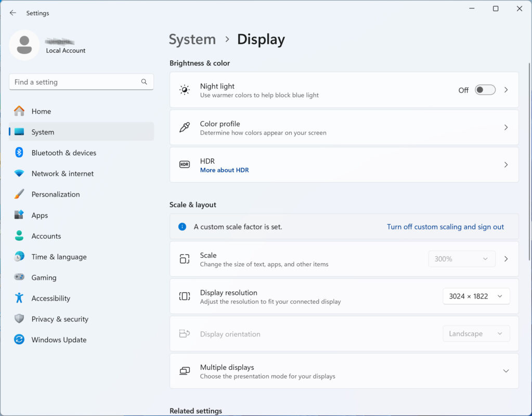532x416 pixels.
Task: Click the search magnifier icon
Action: click(x=144, y=82)
